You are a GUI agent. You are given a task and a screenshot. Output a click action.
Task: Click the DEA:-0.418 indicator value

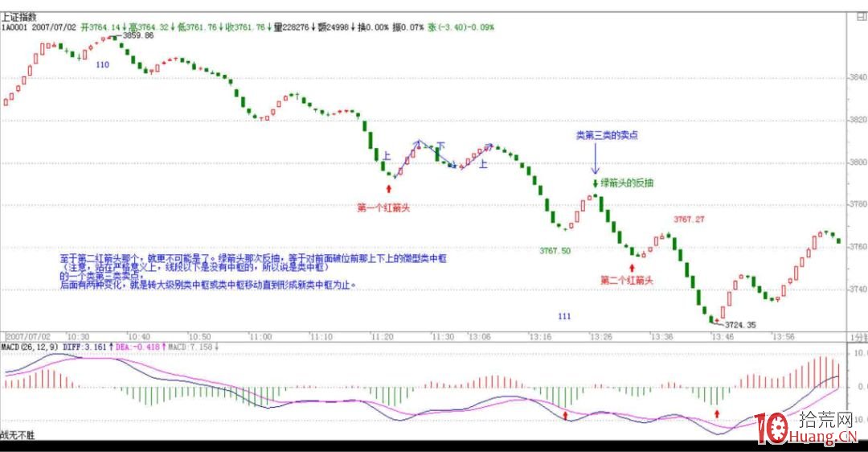coord(140,347)
